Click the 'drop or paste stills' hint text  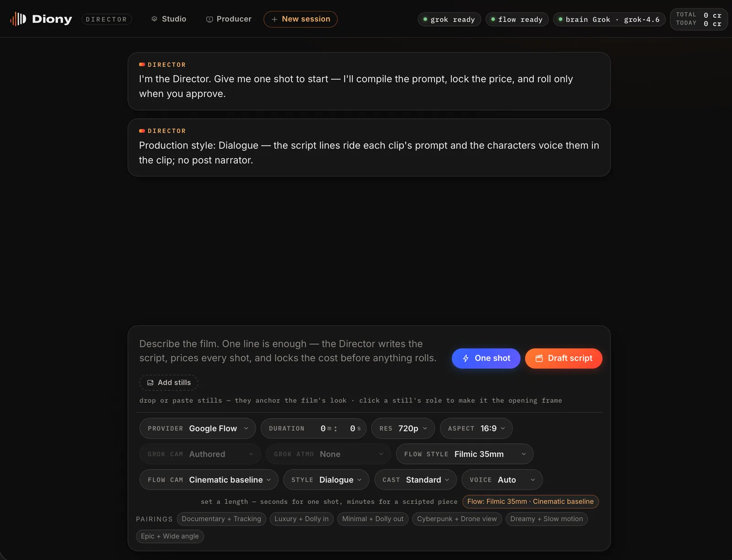(351, 400)
